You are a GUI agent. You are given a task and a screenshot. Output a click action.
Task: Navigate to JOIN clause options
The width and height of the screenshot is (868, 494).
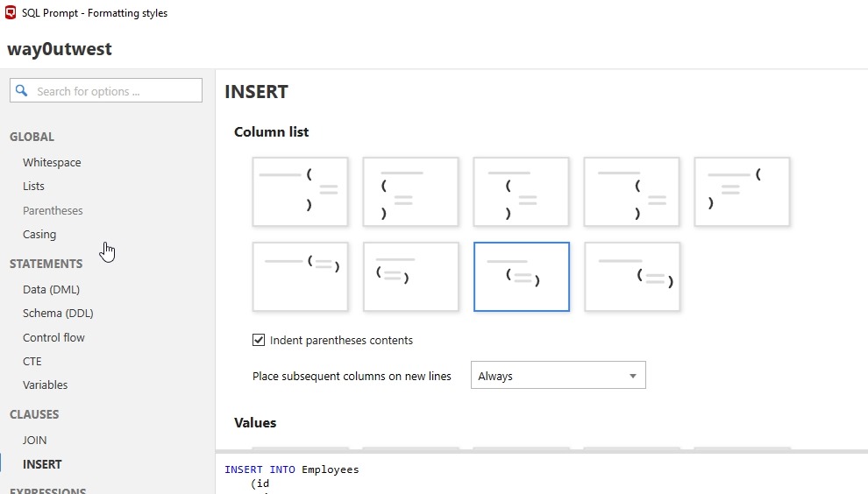click(35, 440)
